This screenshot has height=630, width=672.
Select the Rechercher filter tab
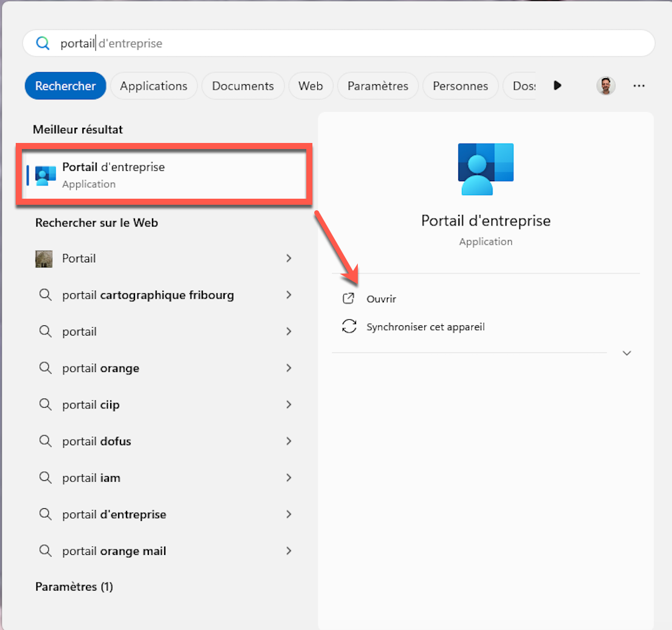click(65, 86)
